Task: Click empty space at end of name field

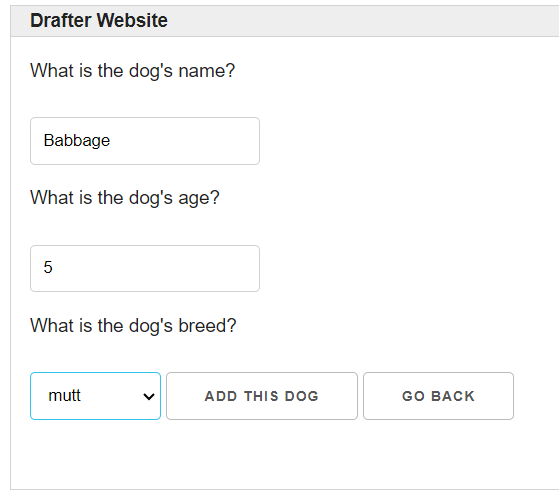Action: 214,141
